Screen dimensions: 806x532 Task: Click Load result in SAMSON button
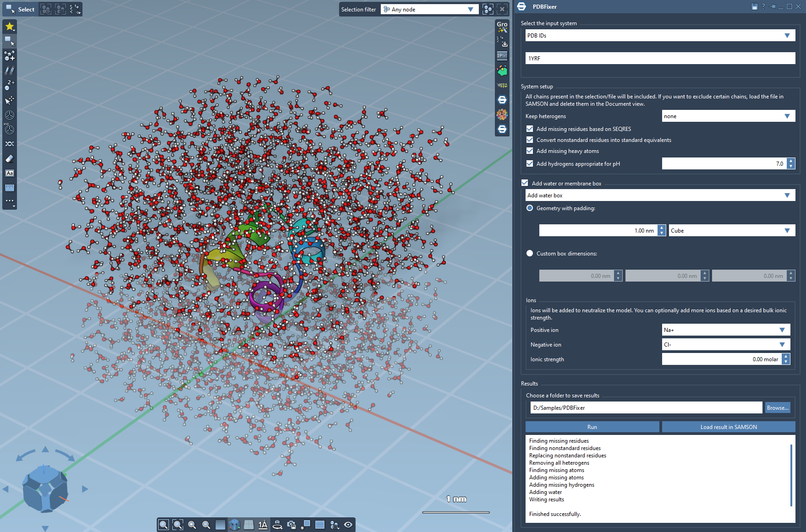pos(729,427)
